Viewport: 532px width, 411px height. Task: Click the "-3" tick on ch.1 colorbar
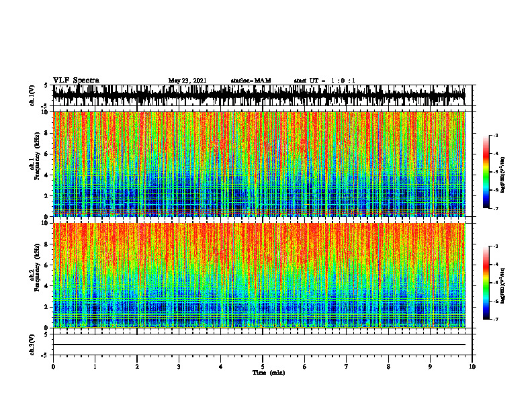pos(496,135)
